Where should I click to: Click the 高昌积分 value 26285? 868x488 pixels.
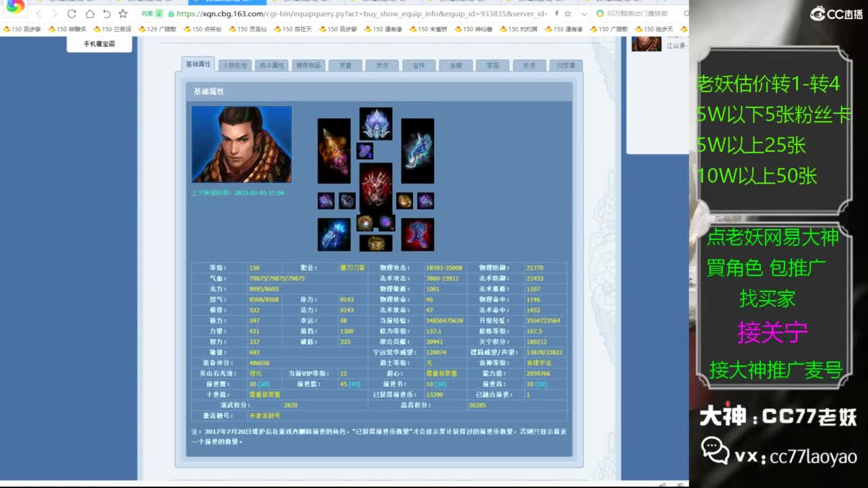477,405
